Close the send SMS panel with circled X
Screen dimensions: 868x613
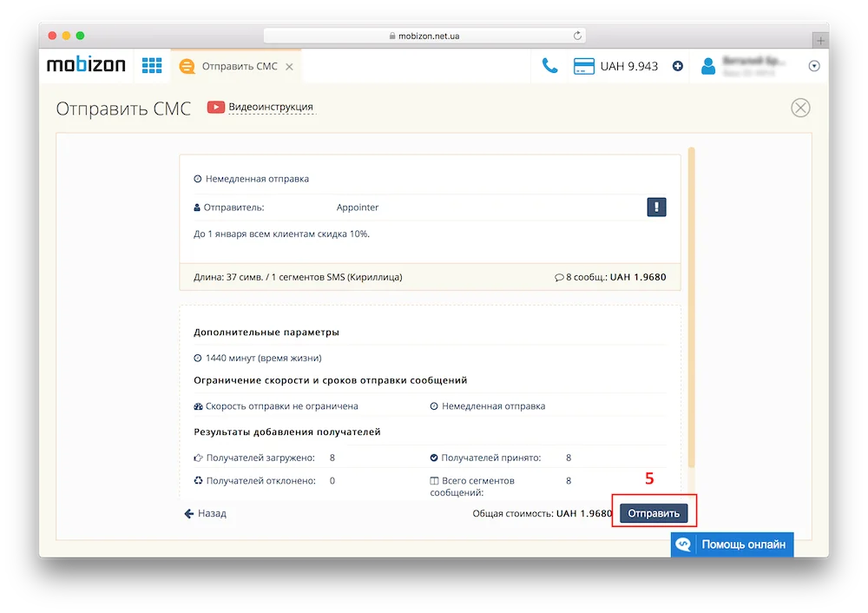click(800, 108)
